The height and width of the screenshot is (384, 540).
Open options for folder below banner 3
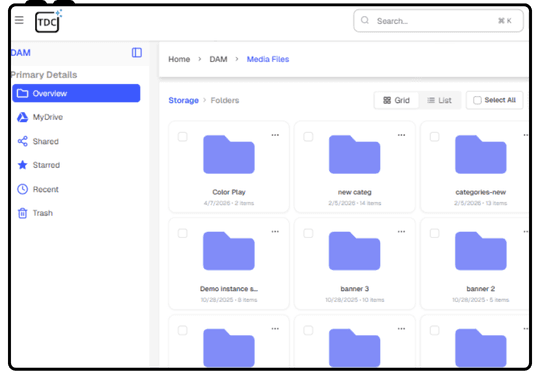coord(402,329)
